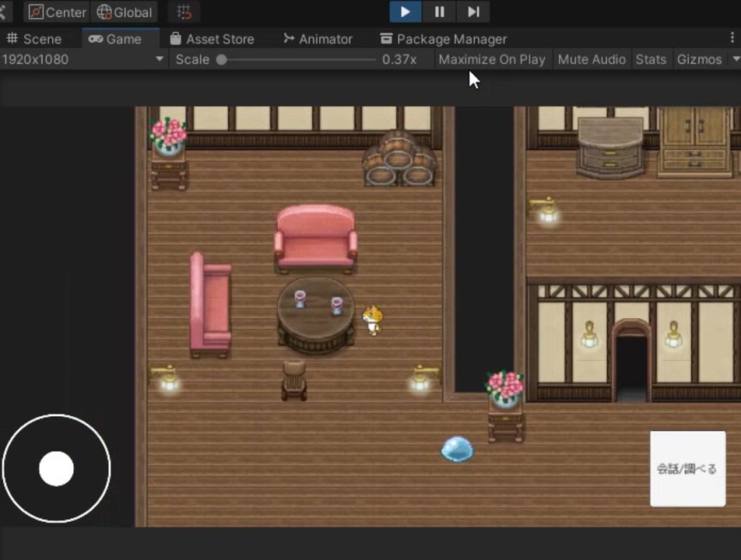Show the Stats overlay
741x560 pixels.
(651, 59)
